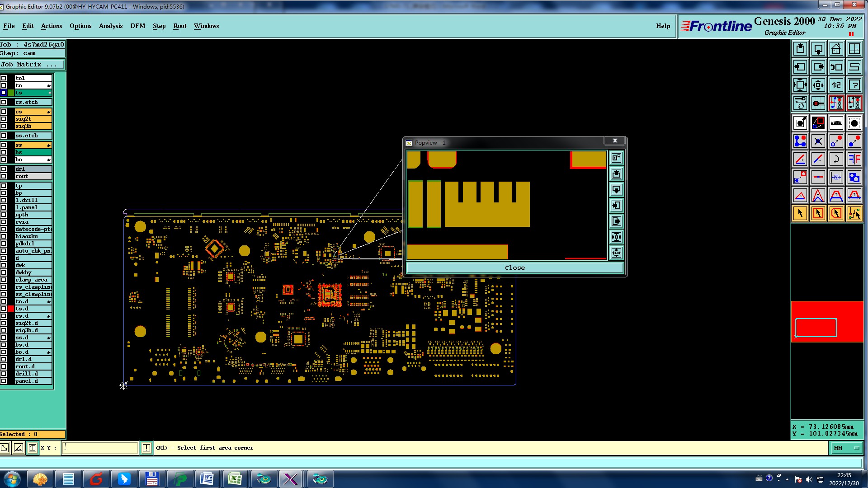Select the net selection pointer tool
The image size is (868, 488).
(854, 213)
